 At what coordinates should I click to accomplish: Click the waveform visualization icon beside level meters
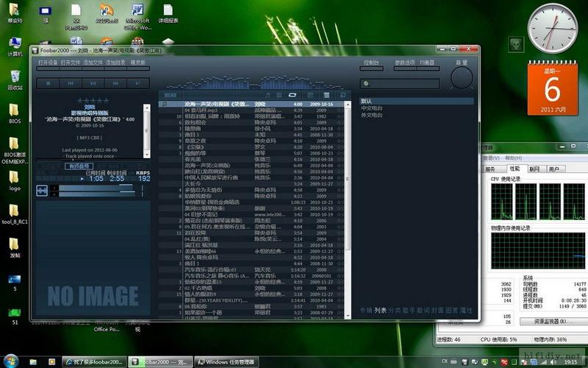coord(42,191)
